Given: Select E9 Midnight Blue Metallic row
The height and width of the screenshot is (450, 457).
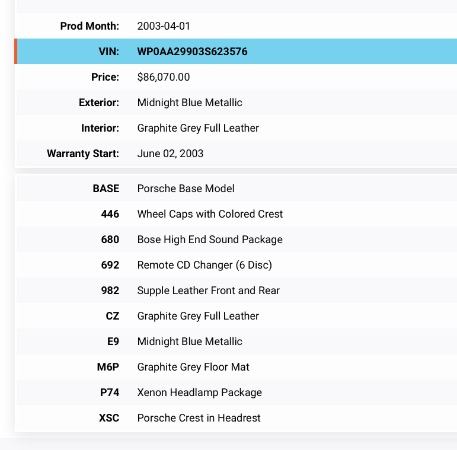Looking at the screenshot, I should [236, 341].
